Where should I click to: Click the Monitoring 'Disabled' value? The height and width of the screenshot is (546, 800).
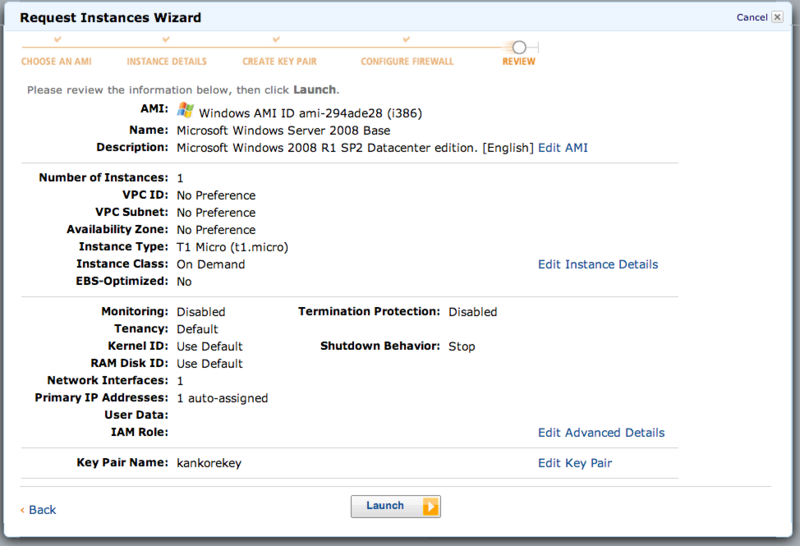(201, 312)
